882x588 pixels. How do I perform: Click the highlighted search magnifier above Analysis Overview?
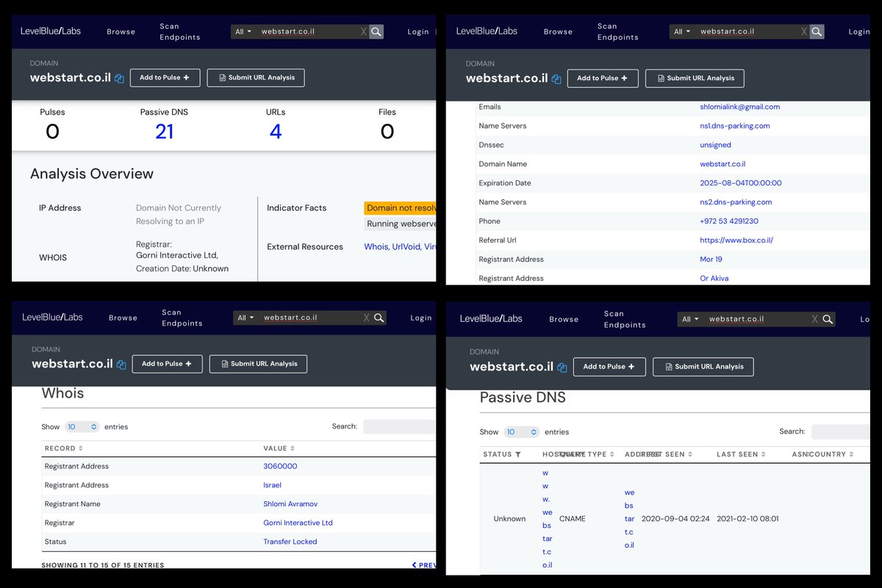point(376,32)
